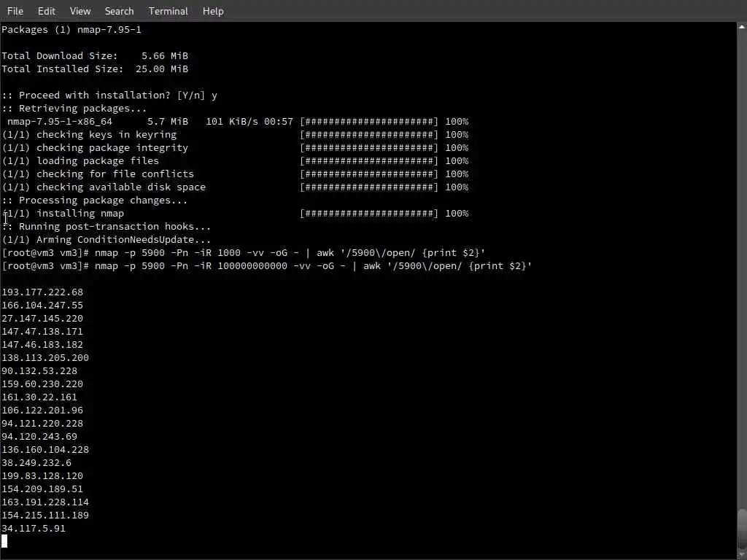Click IP address 136.160.104.228

click(x=45, y=449)
